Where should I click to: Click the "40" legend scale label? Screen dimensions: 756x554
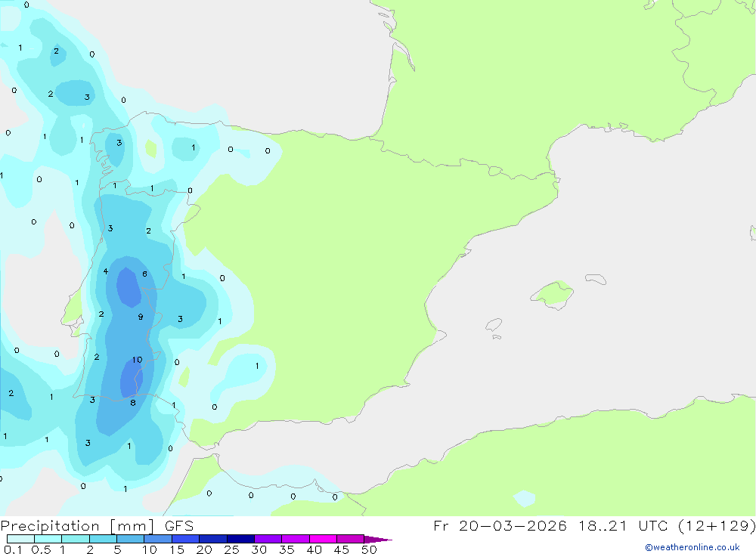314,549
